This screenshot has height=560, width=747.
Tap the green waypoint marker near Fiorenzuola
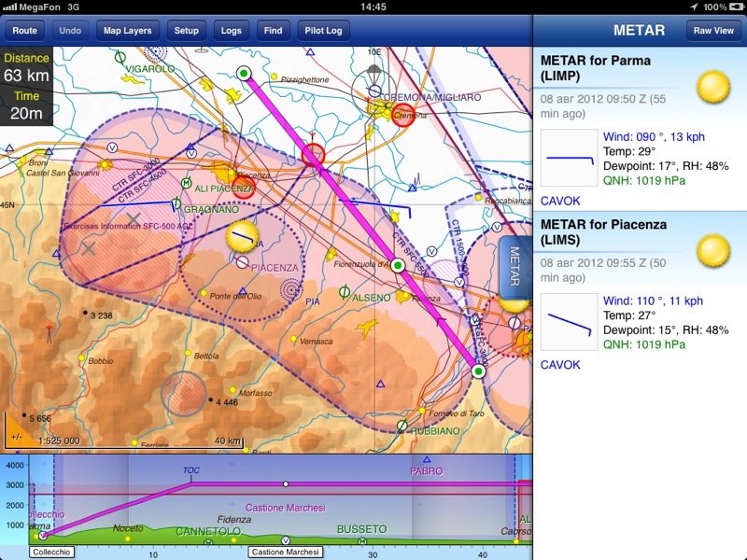tap(398, 266)
